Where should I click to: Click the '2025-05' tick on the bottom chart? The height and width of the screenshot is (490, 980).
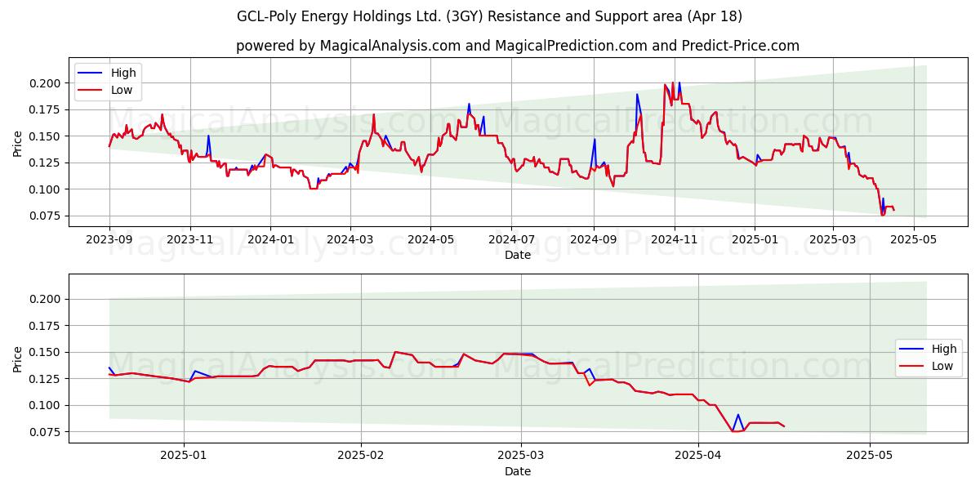[x=870, y=455]
